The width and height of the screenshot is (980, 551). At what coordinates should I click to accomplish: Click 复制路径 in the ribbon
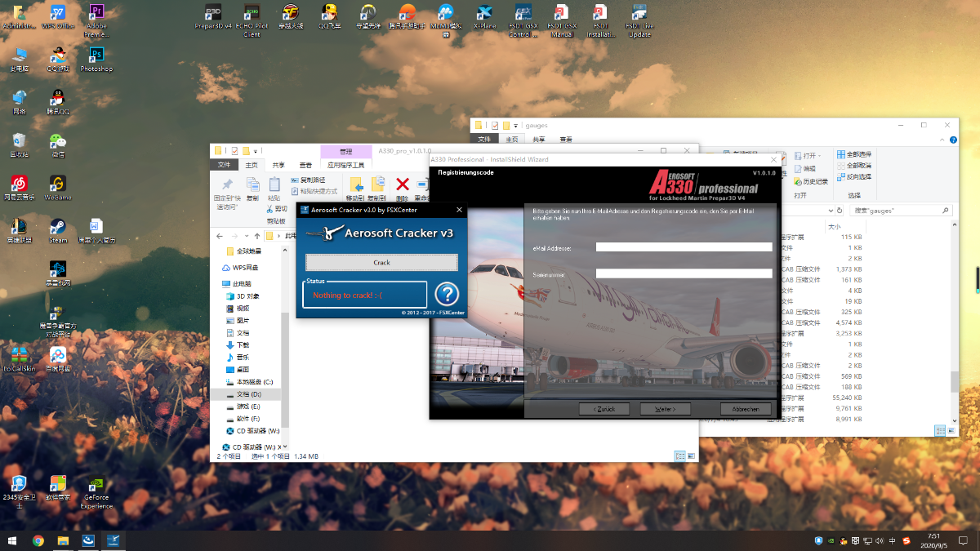[307, 180]
